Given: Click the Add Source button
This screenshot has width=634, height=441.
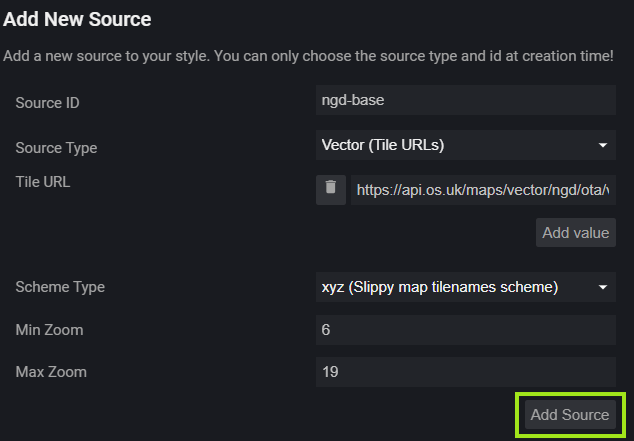Looking at the screenshot, I should tap(569, 415).
